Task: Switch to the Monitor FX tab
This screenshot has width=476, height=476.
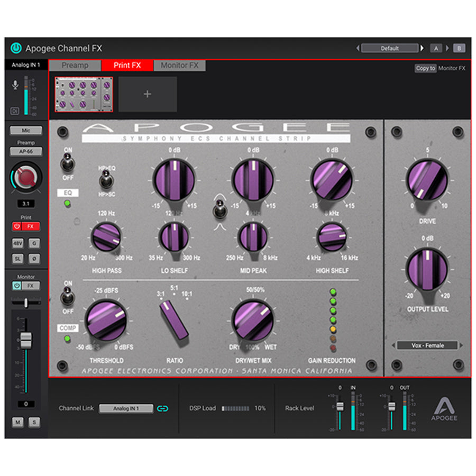Action: coord(179,66)
